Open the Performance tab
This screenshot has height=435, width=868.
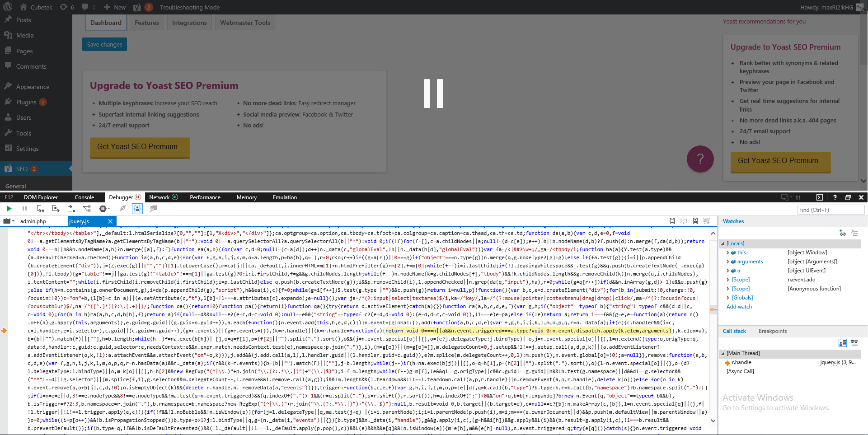205,197
